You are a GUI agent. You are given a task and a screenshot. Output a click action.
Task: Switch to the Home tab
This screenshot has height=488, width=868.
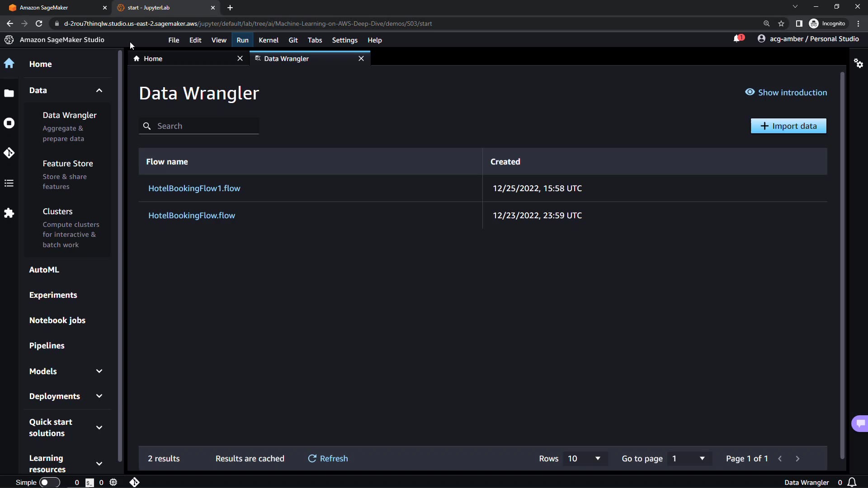(x=153, y=59)
